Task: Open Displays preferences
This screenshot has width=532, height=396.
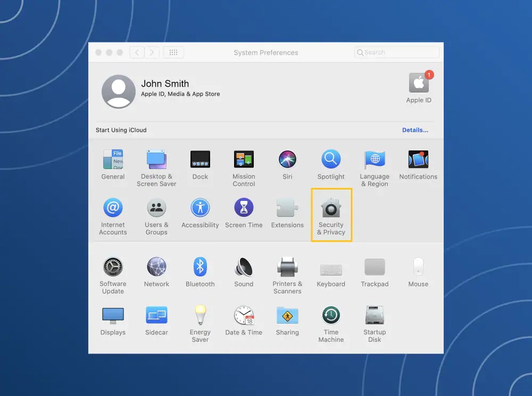Action: (113, 321)
